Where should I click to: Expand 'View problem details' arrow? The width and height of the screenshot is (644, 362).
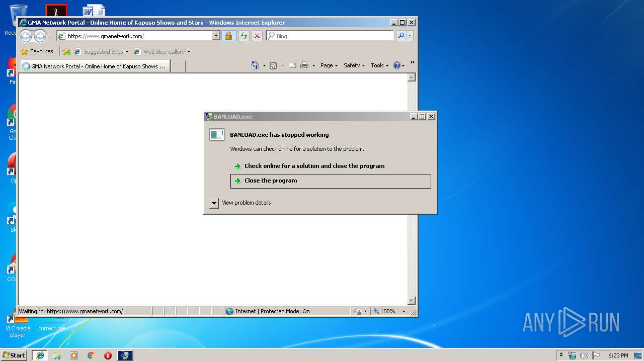click(214, 203)
